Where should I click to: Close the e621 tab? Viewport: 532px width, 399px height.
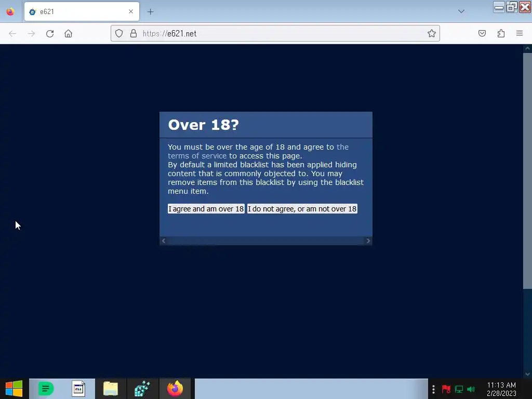click(x=131, y=11)
